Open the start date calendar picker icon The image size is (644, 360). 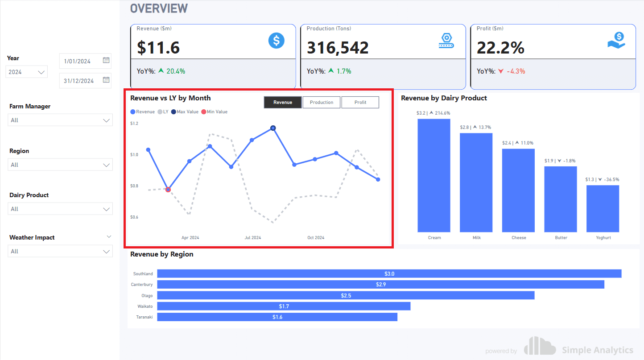(x=106, y=60)
